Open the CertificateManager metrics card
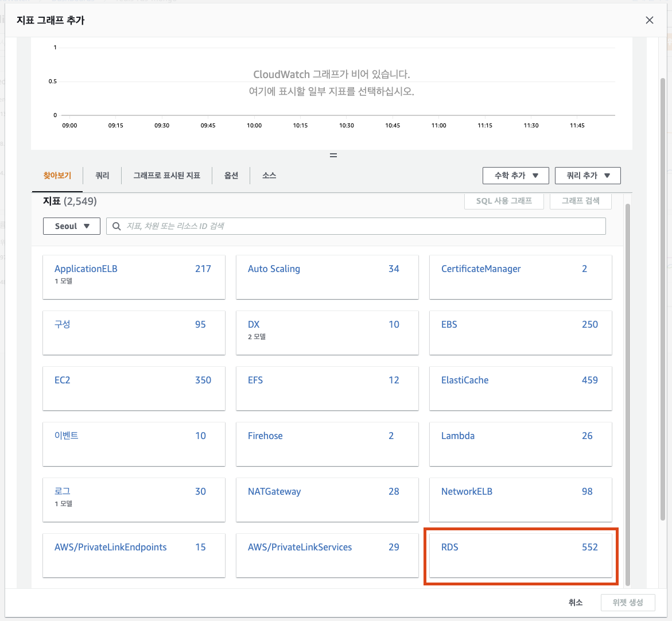 click(520, 277)
